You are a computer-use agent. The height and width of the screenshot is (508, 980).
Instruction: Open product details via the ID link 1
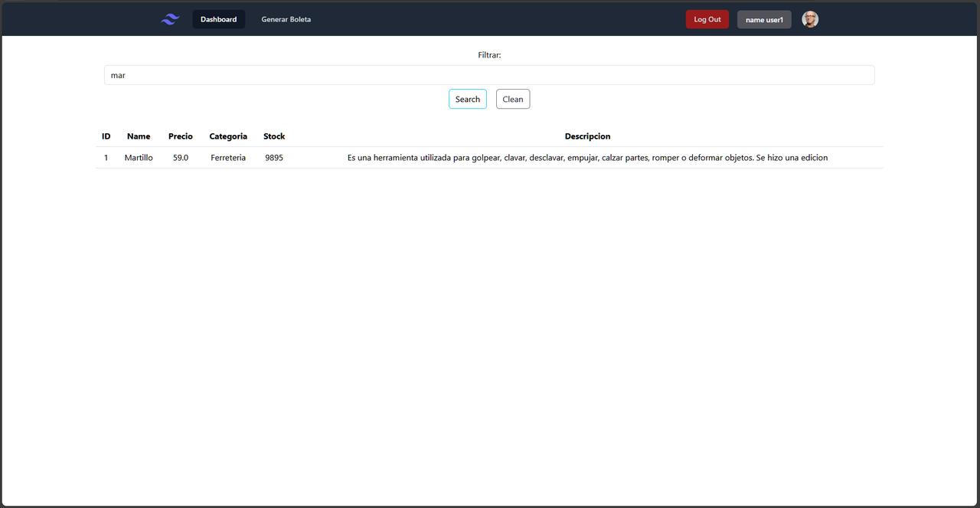pos(106,157)
